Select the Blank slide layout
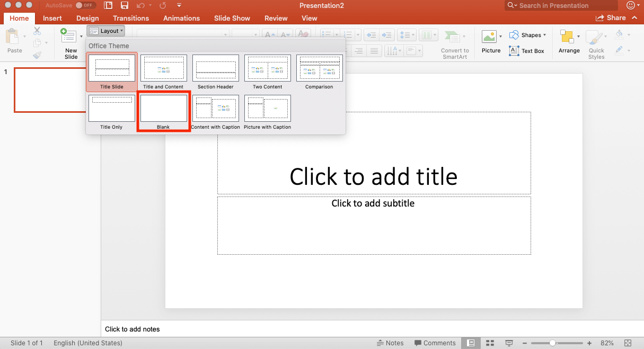 point(163,110)
